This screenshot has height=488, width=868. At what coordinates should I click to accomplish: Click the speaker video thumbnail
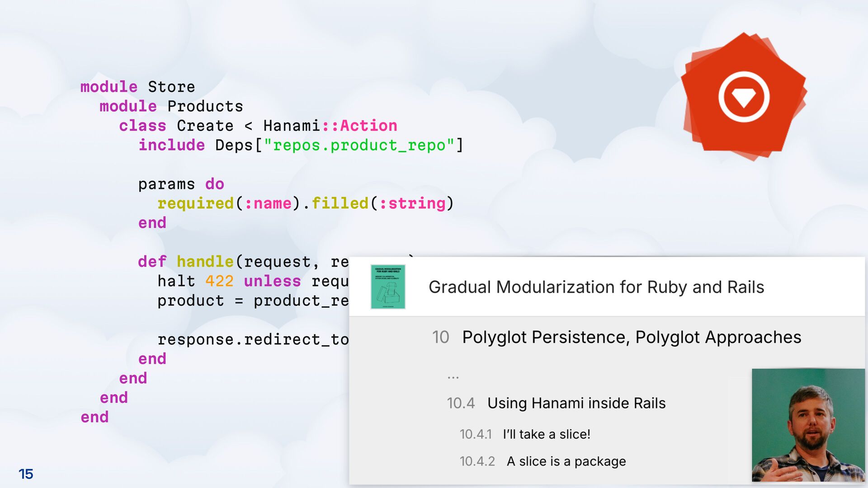tap(808, 425)
